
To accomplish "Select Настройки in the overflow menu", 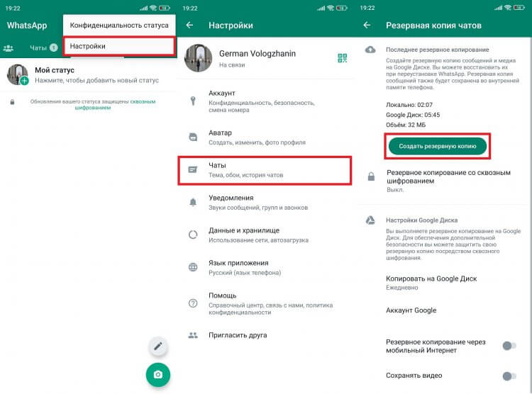I will [x=119, y=46].
